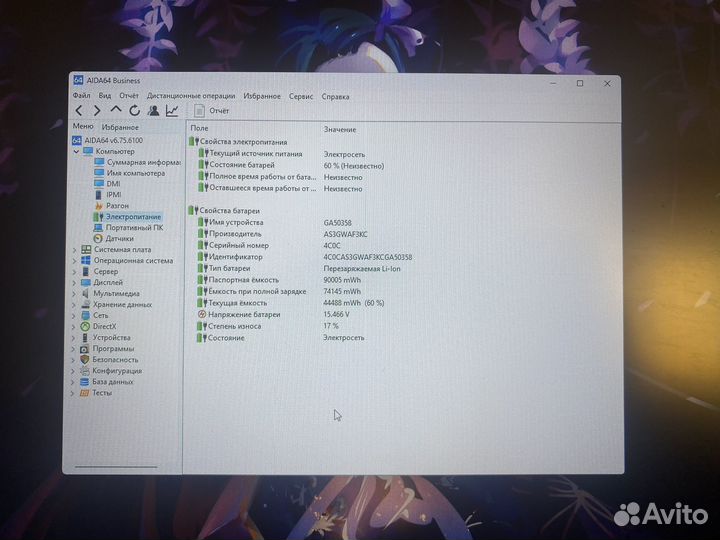Select the Датчики tree item

[x=113, y=239]
